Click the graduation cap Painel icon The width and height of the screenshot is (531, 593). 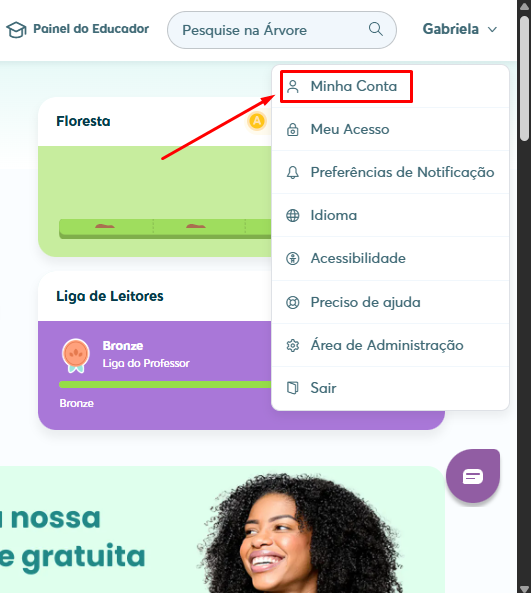tap(16, 29)
